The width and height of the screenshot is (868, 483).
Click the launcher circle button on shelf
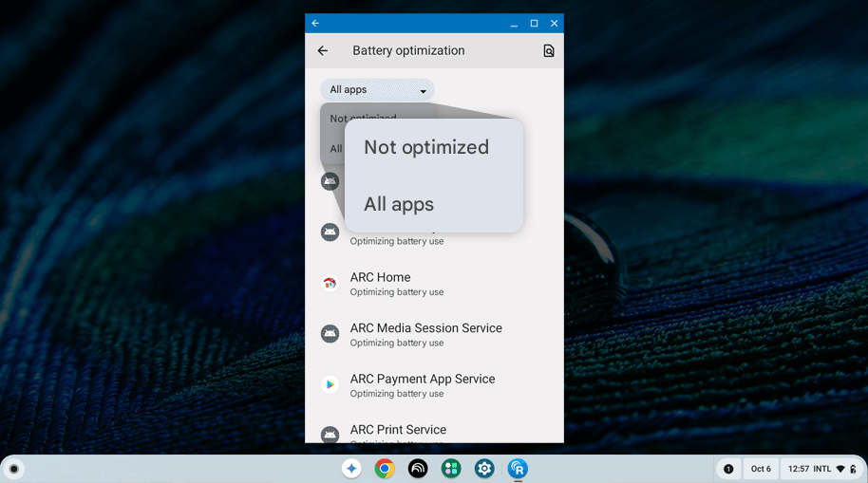pos(13,469)
